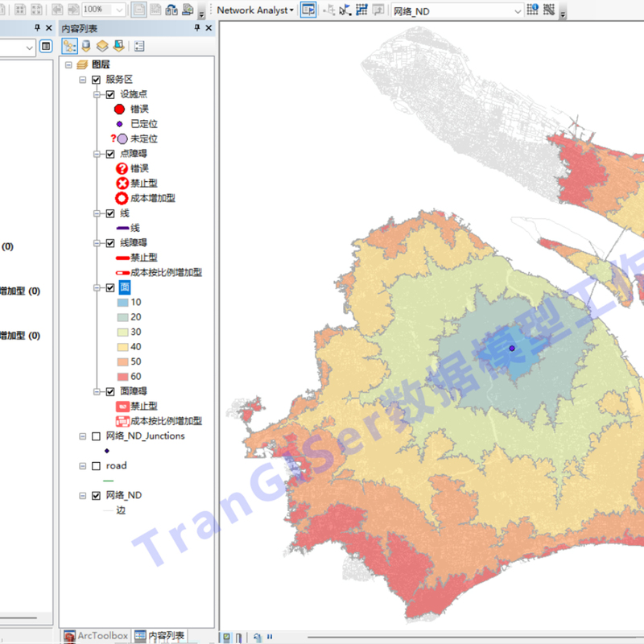The image size is (644, 644).
Task: Uncheck the 面障碍 layer visibility
Action: click(109, 390)
